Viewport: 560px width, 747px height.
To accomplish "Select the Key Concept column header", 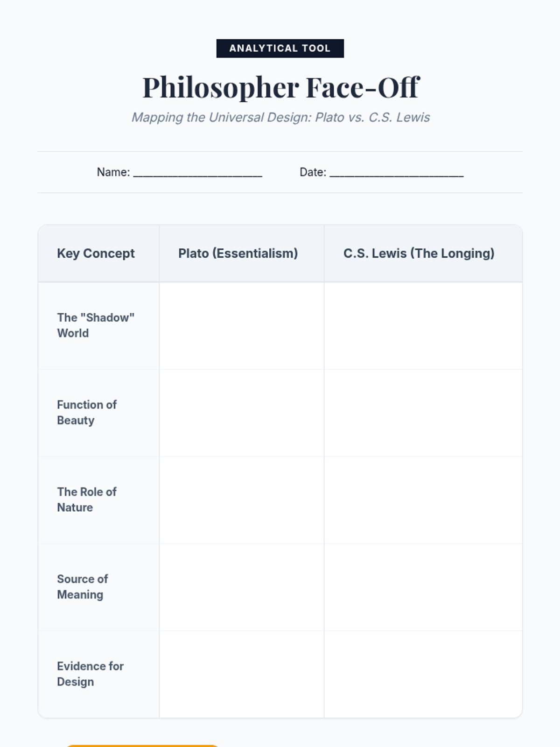I will (x=96, y=254).
